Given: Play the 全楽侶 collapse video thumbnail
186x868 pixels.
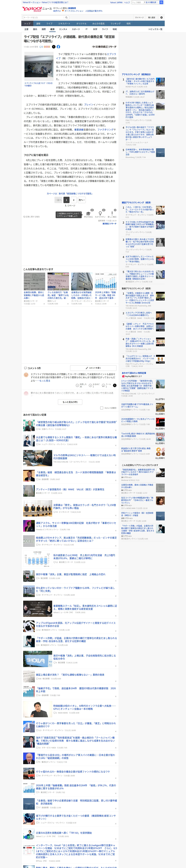Looking at the screenshot, I should coord(160,296).
